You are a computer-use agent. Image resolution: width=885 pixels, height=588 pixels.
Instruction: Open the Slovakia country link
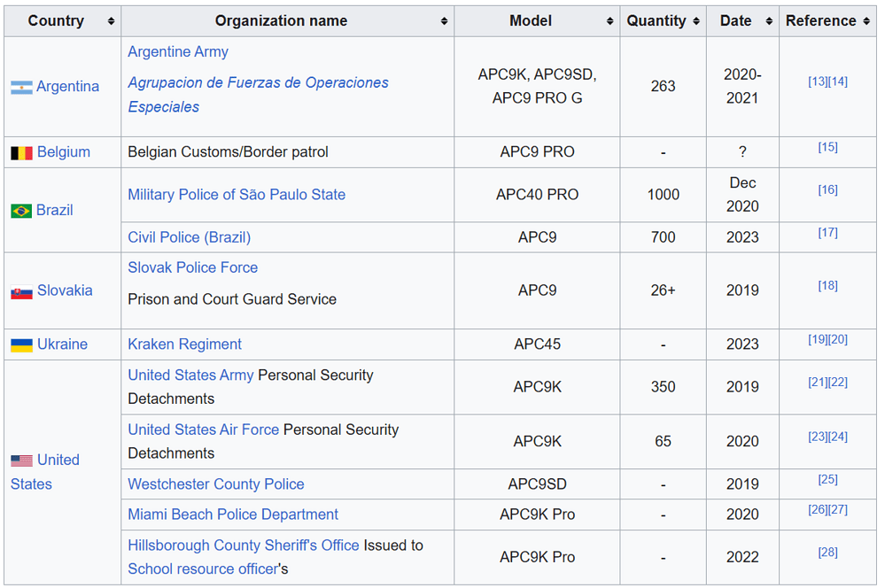point(65,290)
